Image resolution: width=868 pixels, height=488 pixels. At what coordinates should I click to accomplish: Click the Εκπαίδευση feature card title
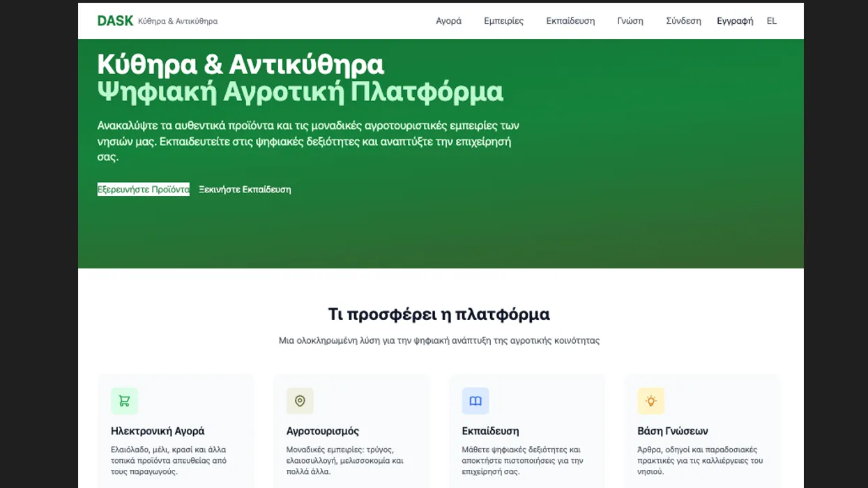point(490,431)
